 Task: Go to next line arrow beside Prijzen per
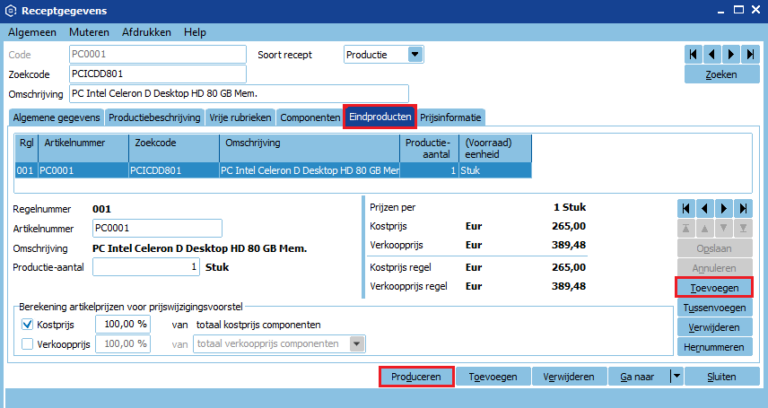(x=724, y=208)
